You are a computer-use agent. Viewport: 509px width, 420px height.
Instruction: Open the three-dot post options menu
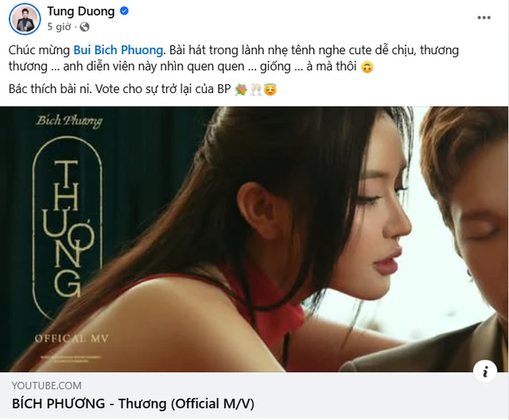(484, 17)
